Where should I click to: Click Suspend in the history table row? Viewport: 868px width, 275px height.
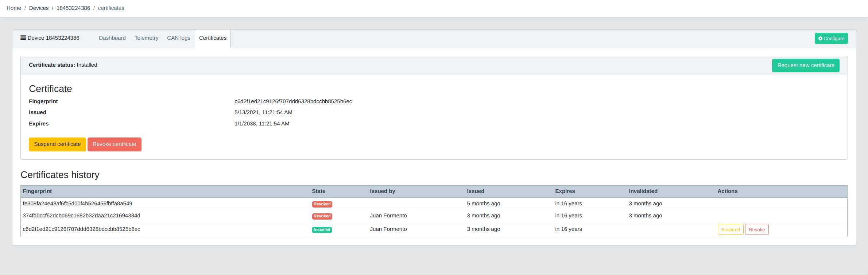tap(730, 229)
